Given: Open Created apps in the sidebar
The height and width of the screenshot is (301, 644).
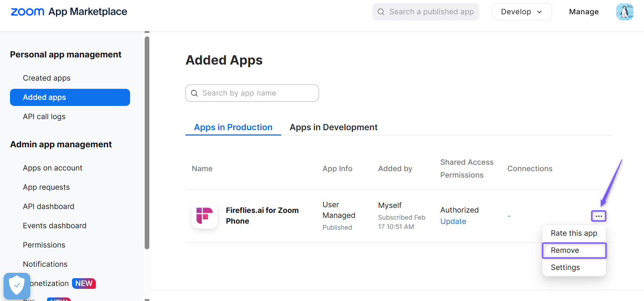Looking at the screenshot, I should coord(47,78).
